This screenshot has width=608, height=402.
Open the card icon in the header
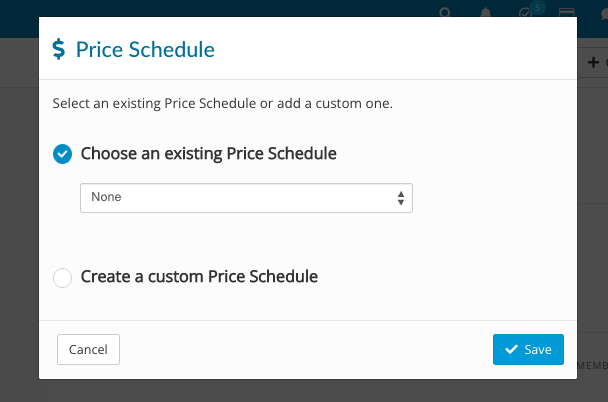(x=567, y=13)
